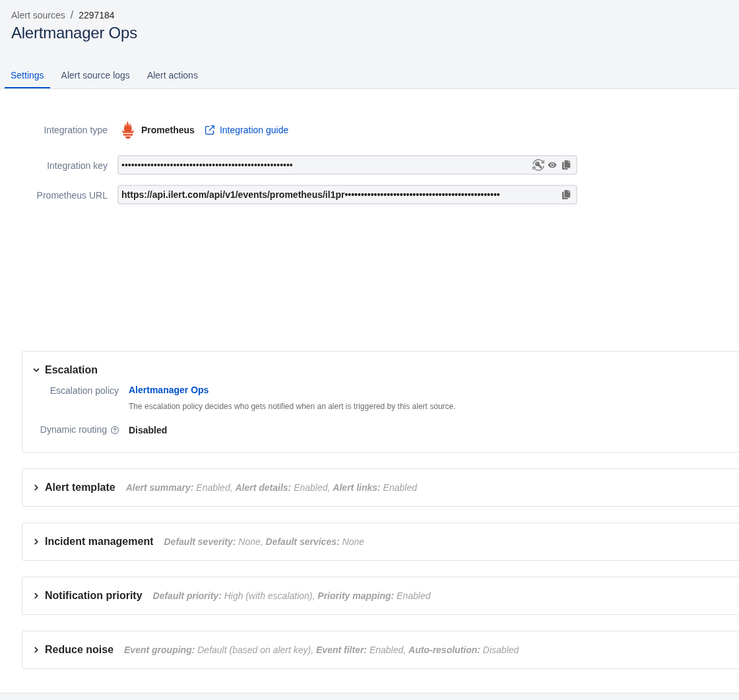Click the external link icon beside Integration guide
The width and height of the screenshot is (739, 700).
tap(210, 130)
